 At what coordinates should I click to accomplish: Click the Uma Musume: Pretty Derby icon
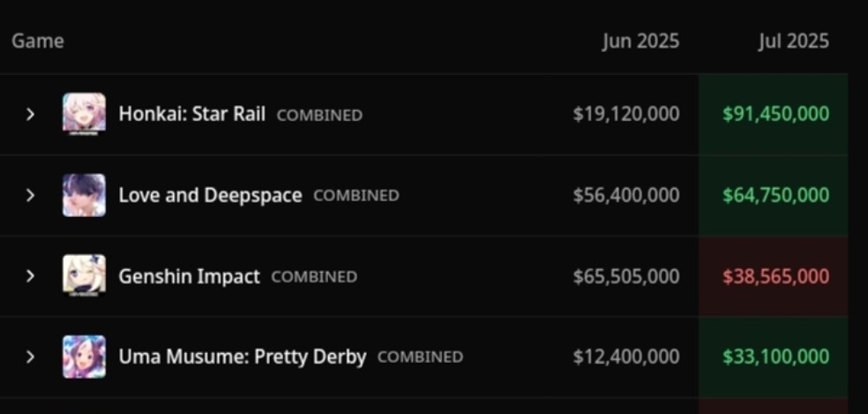pos(84,357)
